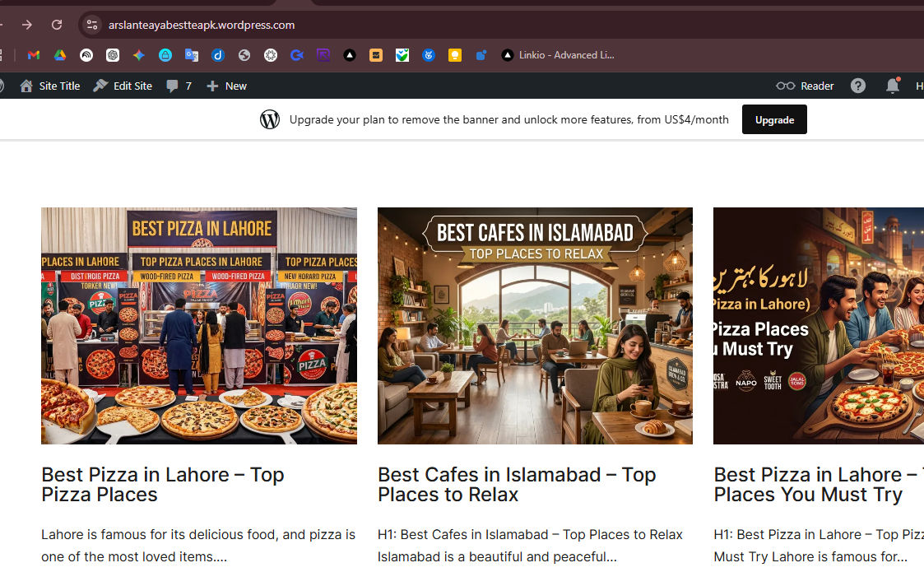
Task: Open the grey globe bookmark
Action: click(244, 55)
